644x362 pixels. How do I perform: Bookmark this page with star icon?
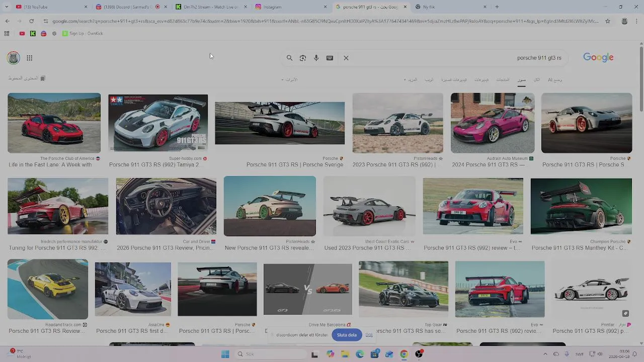pyautogui.click(x=608, y=21)
